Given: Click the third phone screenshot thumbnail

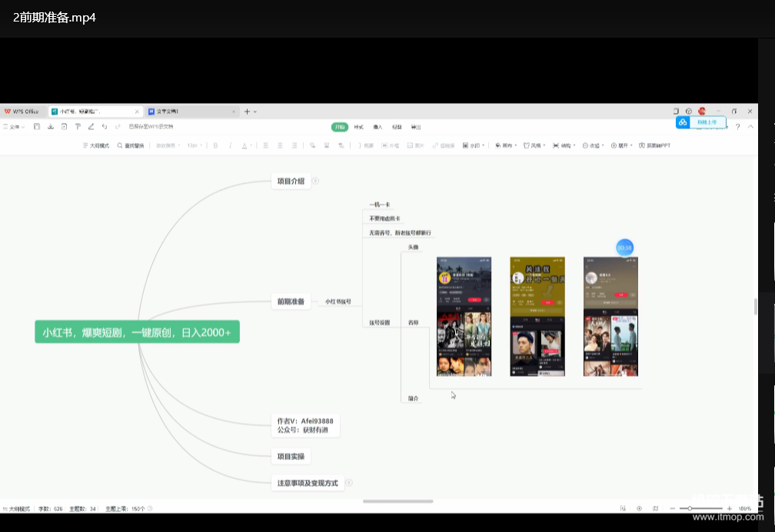Looking at the screenshot, I should 610,317.
